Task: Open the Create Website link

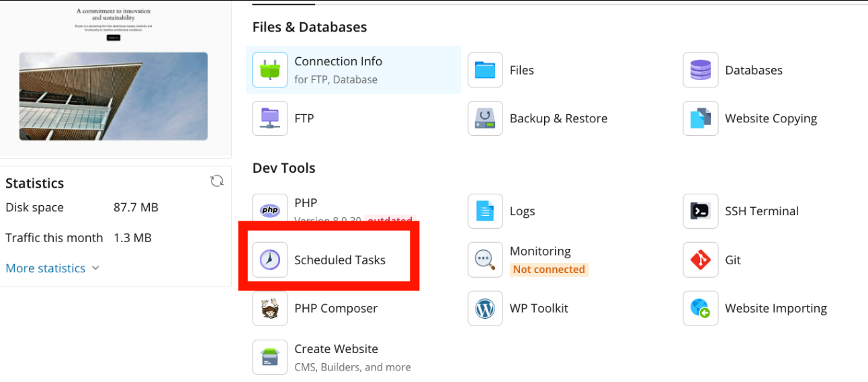Action: pos(336,349)
